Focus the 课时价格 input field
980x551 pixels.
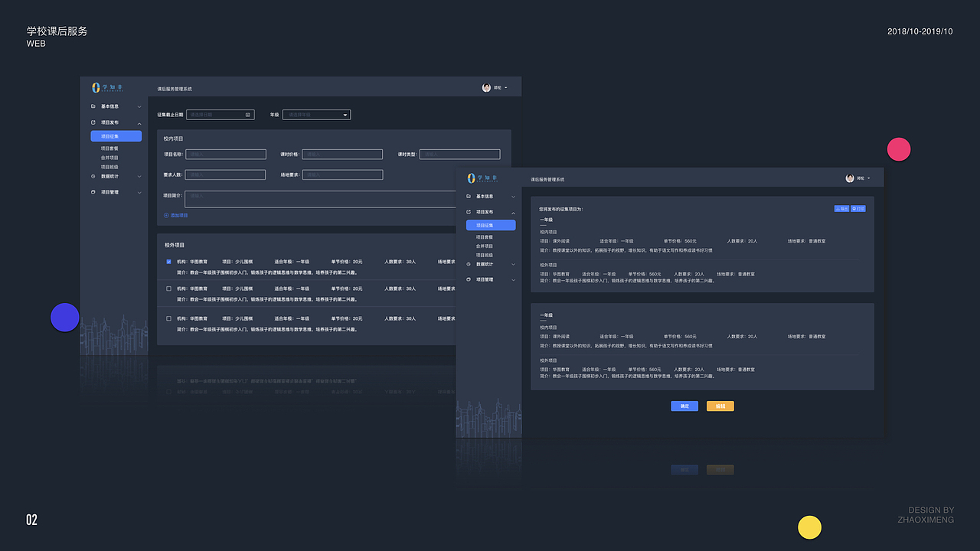click(x=342, y=155)
